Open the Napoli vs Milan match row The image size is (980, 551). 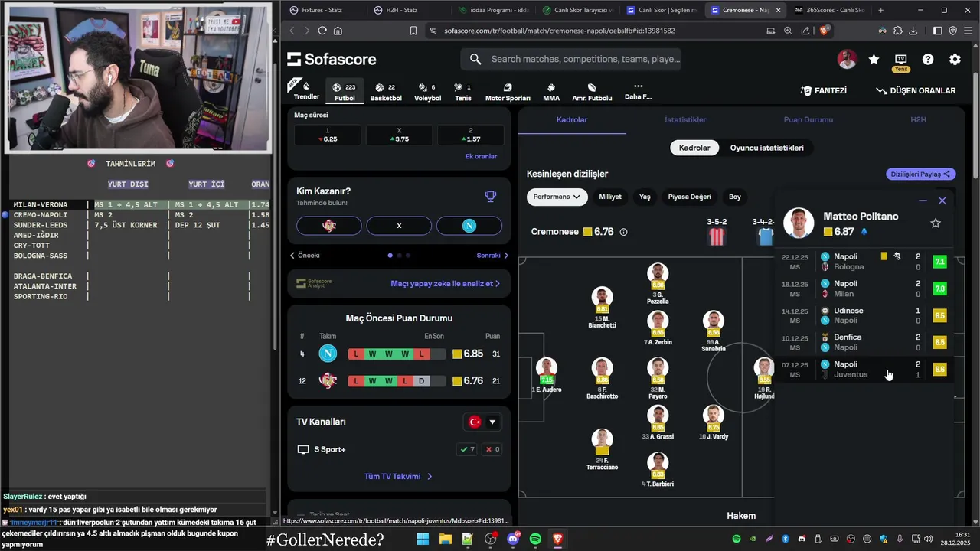pos(865,289)
